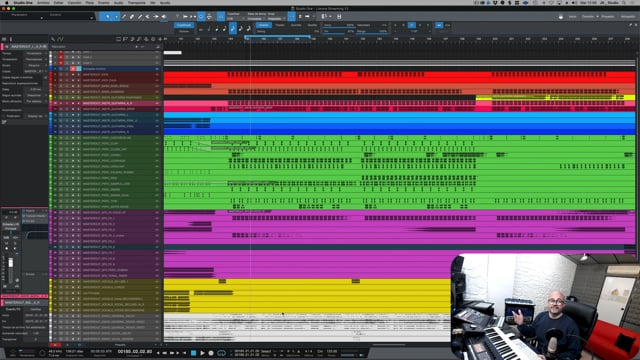Open the Archivo menu

[x=43, y=2]
